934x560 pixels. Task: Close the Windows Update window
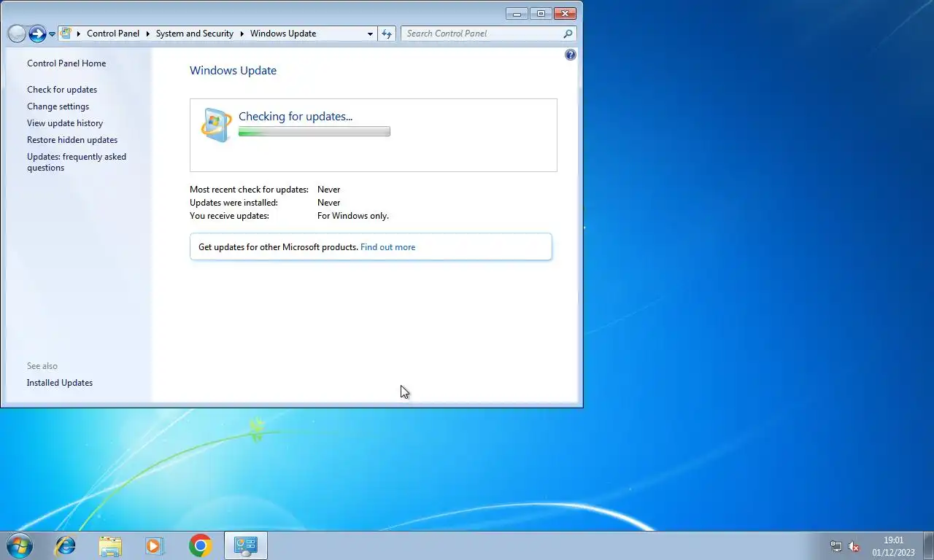click(x=565, y=13)
